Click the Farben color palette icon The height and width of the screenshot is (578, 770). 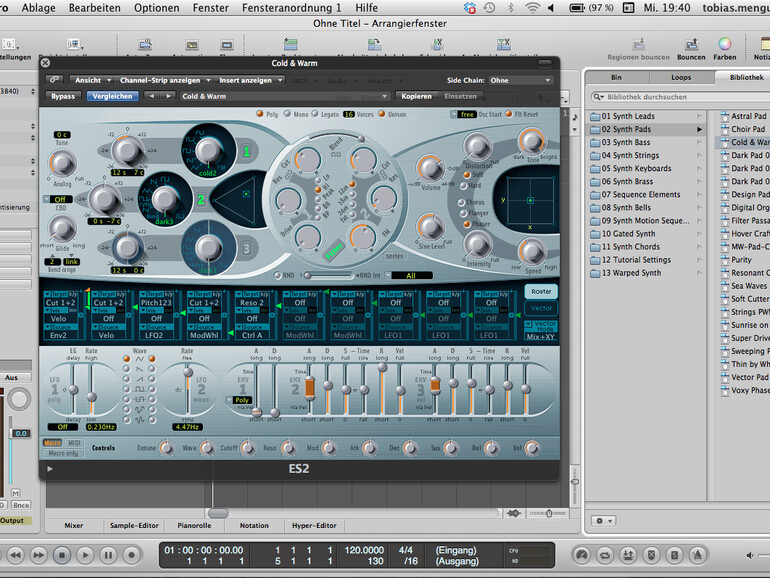(724, 45)
